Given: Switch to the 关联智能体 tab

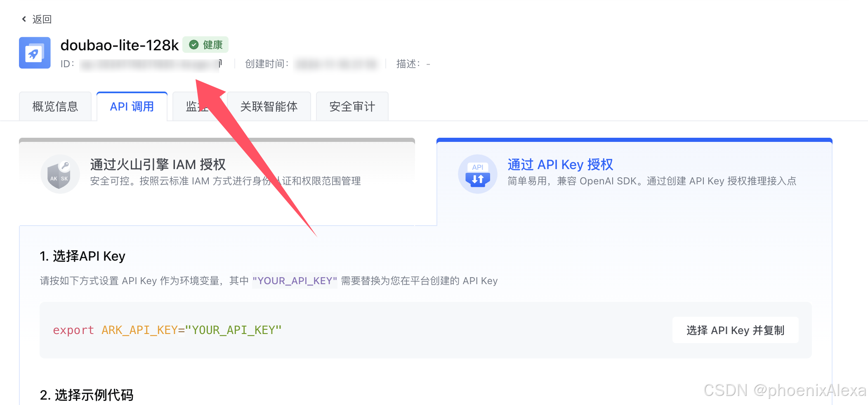Looking at the screenshot, I should pyautogui.click(x=269, y=106).
